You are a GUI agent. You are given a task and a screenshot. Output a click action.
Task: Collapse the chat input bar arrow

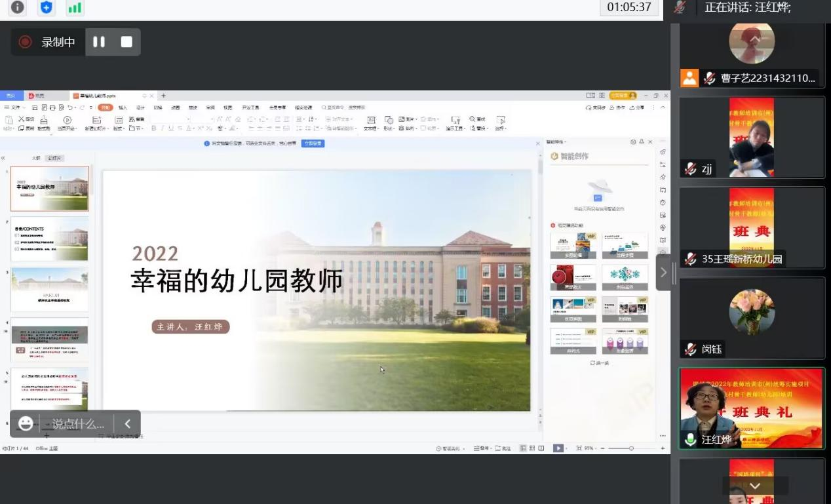(128, 424)
